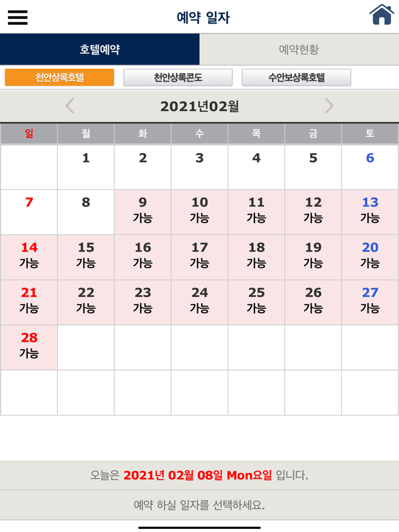The height and width of the screenshot is (532, 399).
Task: Click the 화 weekday header
Action: coord(143,133)
